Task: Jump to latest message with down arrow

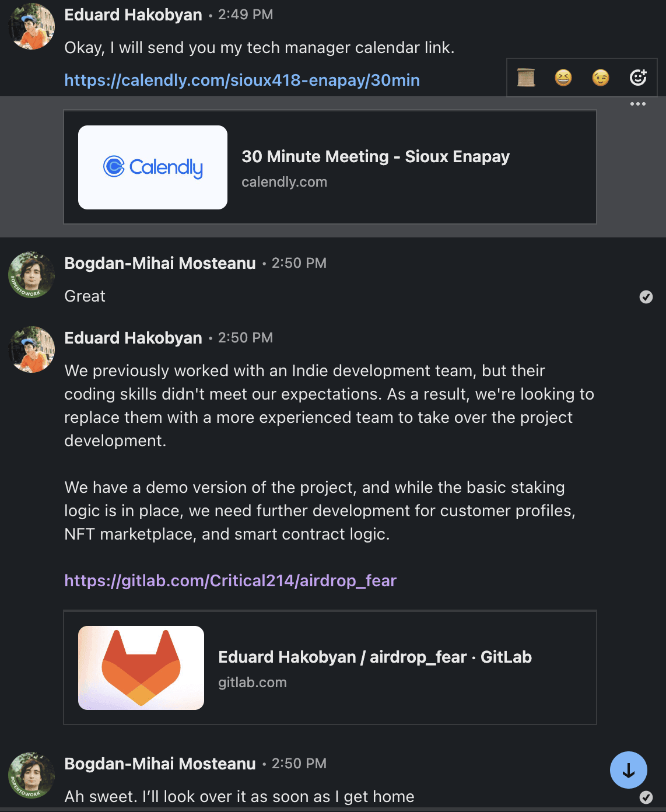Action: point(629,770)
